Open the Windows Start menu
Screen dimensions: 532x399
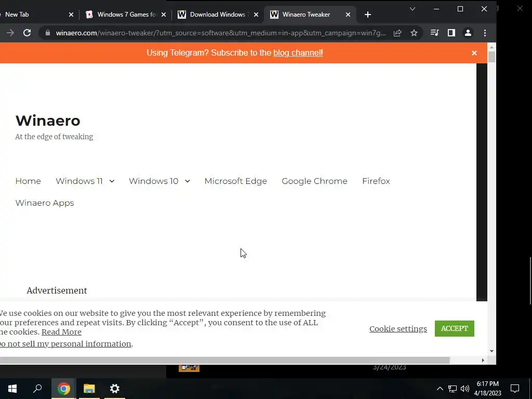pyautogui.click(x=12, y=389)
